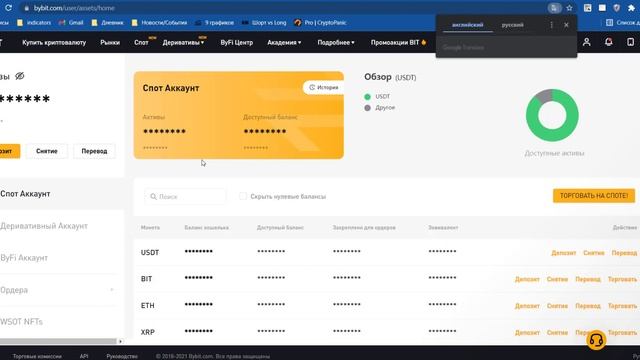The image size is (640, 360).
Task: Open the Шорт vs Long bookmark
Action: 264,23
